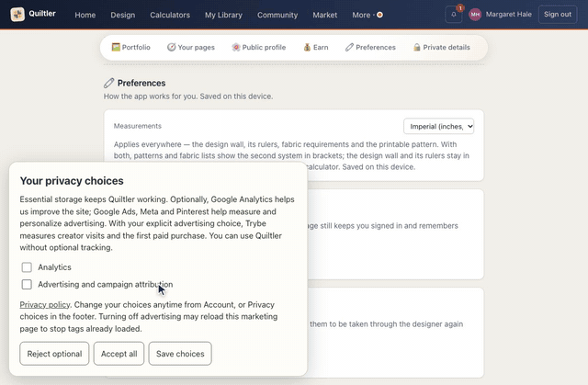This screenshot has width=588, height=385.
Task: Click the MH user avatar
Action: pyautogui.click(x=475, y=15)
